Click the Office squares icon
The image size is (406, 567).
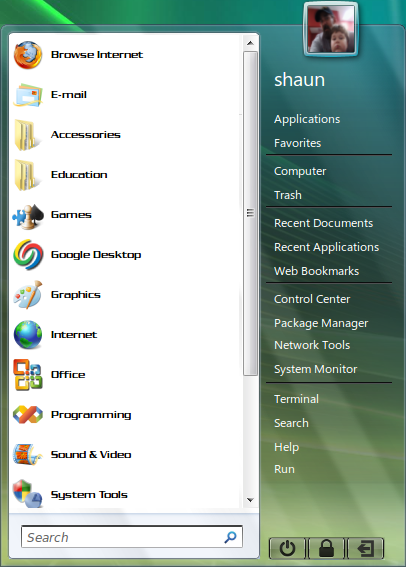point(28,375)
